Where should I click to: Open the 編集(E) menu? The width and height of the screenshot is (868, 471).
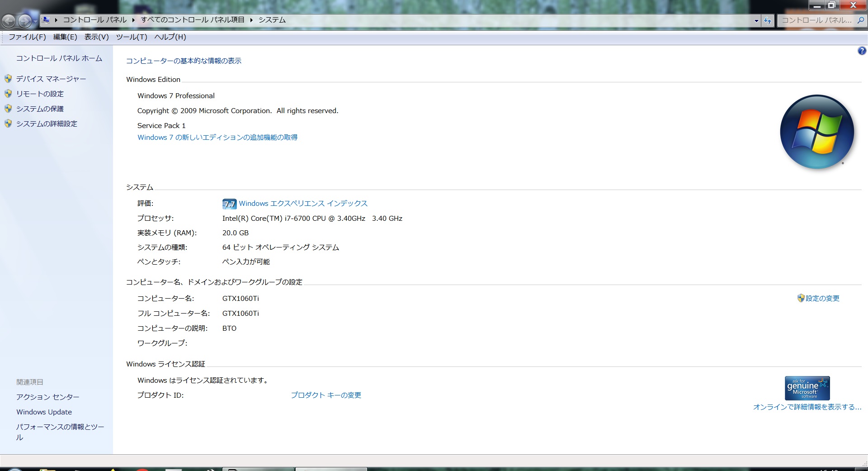click(x=65, y=37)
